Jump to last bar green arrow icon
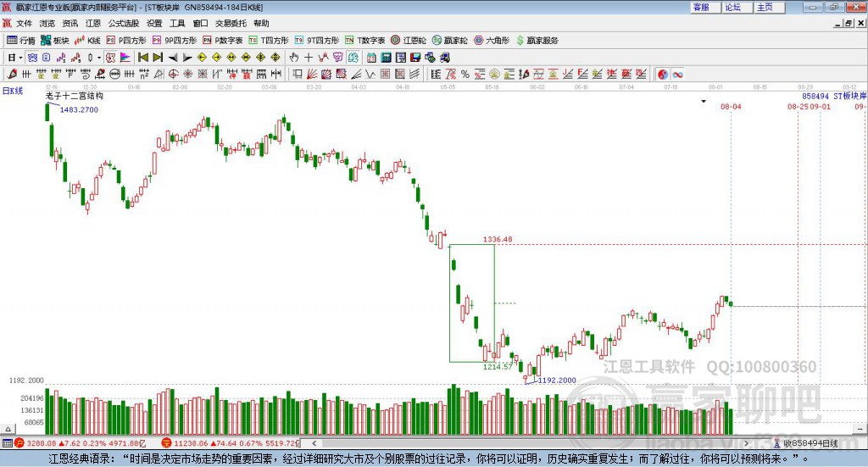 158,58
